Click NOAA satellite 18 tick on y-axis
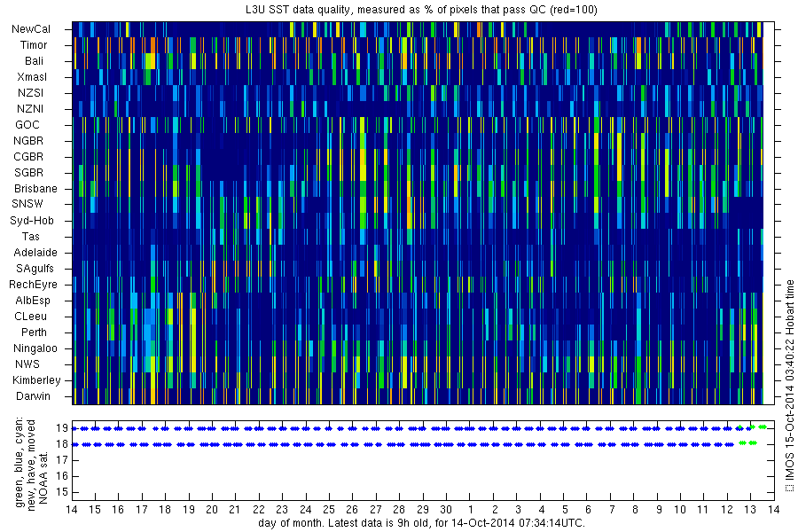798x532 pixels. pyautogui.click(x=62, y=444)
